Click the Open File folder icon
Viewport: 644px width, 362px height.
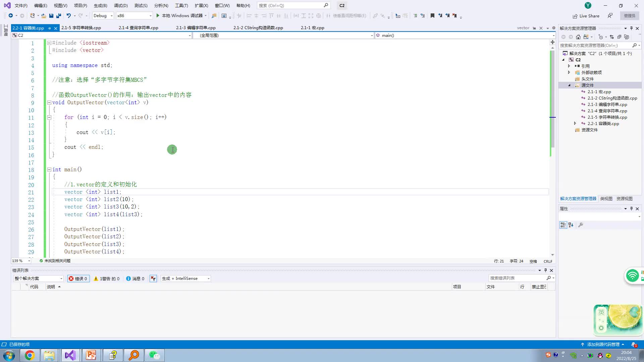point(44,15)
